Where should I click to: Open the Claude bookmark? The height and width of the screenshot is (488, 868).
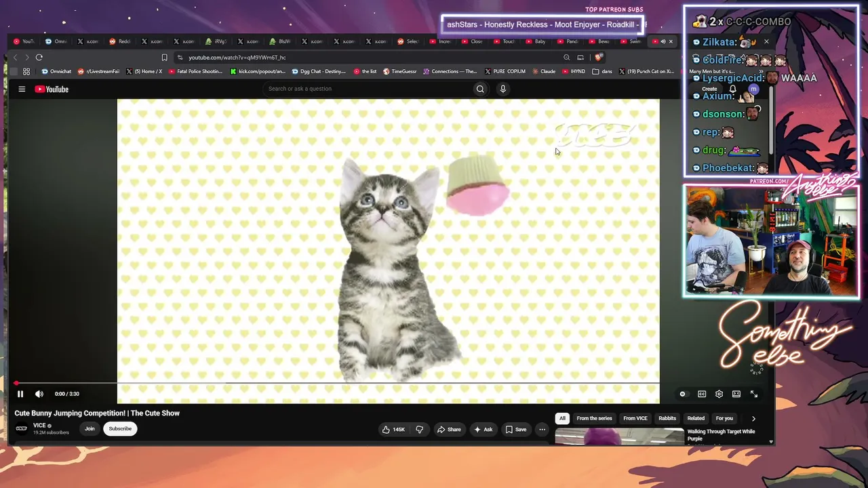543,71
